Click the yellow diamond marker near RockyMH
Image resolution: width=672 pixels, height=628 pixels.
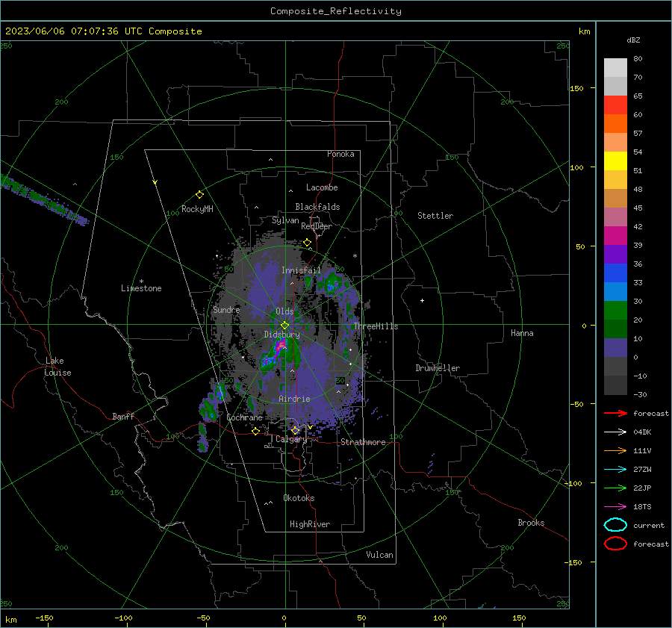199,195
